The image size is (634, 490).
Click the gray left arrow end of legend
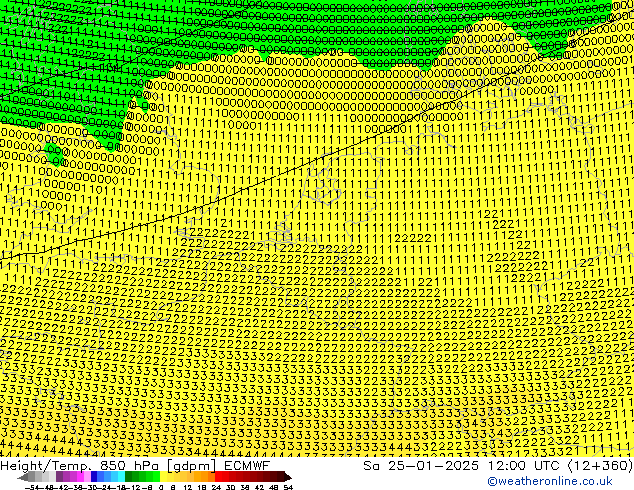tap(23, 477)
